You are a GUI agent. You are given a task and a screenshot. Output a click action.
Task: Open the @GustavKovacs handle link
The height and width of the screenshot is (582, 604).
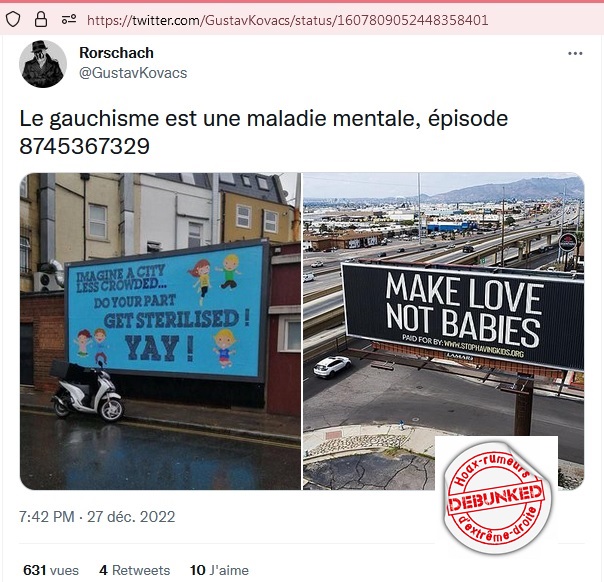[133, 73]
